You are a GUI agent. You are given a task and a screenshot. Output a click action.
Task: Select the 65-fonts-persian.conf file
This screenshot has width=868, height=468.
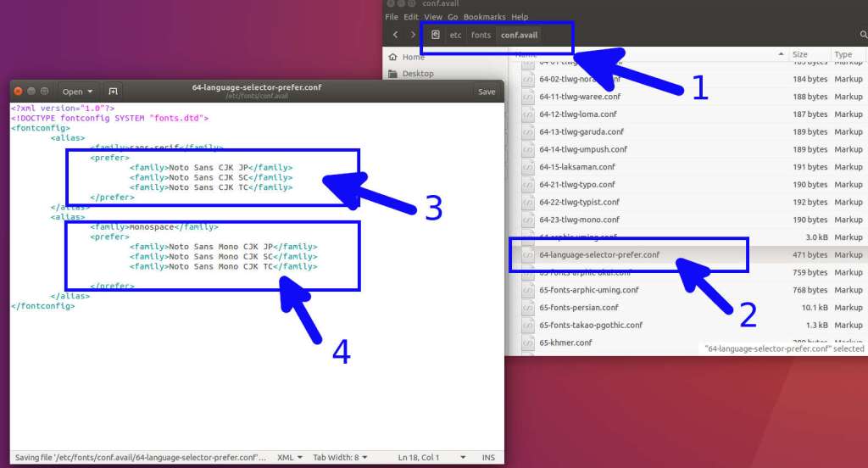(578, 307)
